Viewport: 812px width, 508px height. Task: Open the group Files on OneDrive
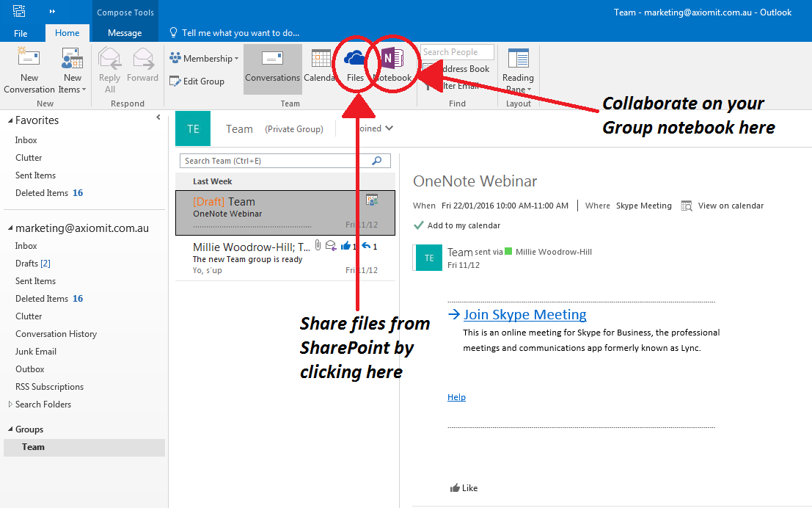click(355, 66)
